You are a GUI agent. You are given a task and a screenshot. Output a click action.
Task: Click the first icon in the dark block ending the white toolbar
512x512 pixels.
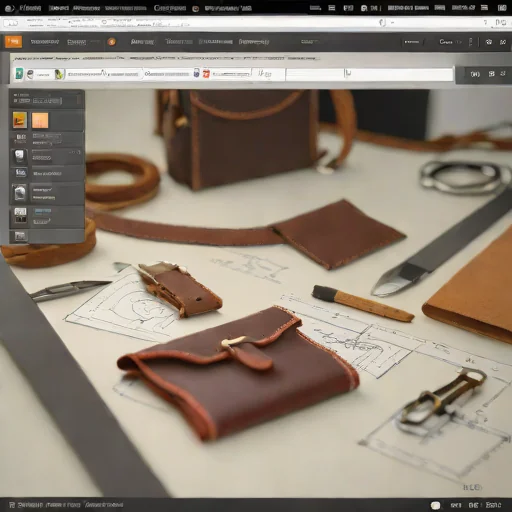(x=475, y=74)
